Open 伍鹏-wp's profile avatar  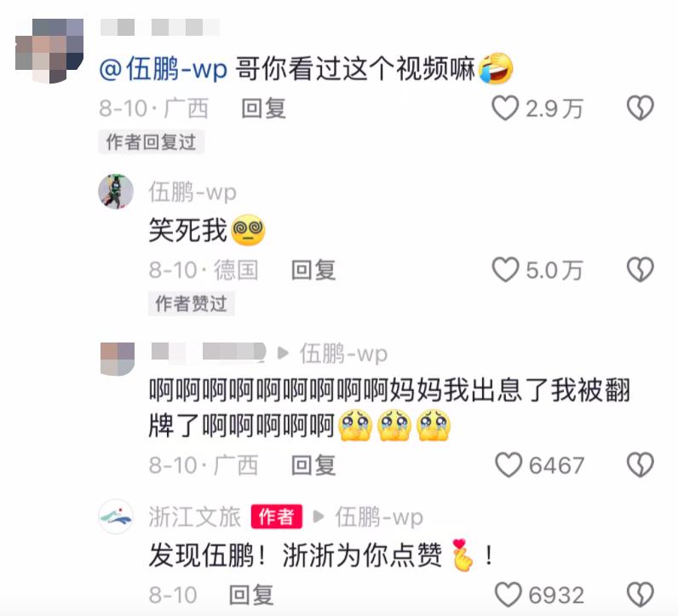116,191
